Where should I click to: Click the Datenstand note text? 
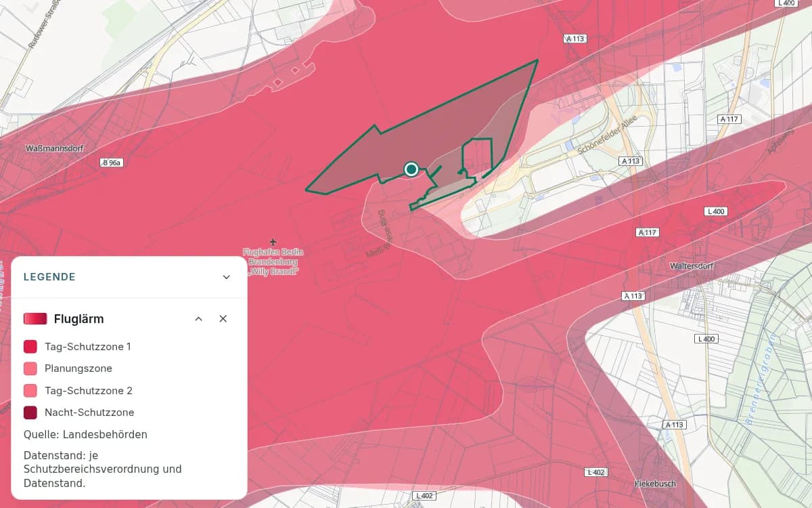103,469
